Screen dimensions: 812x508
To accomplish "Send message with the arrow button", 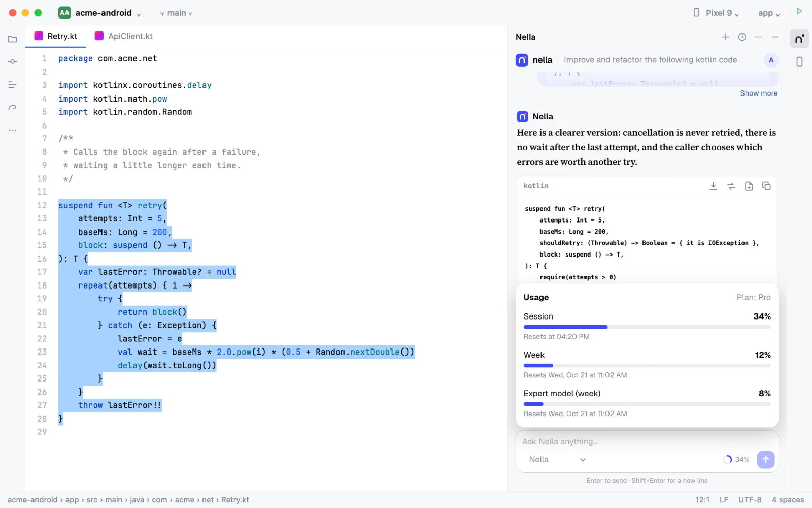I will click(766, 460).
